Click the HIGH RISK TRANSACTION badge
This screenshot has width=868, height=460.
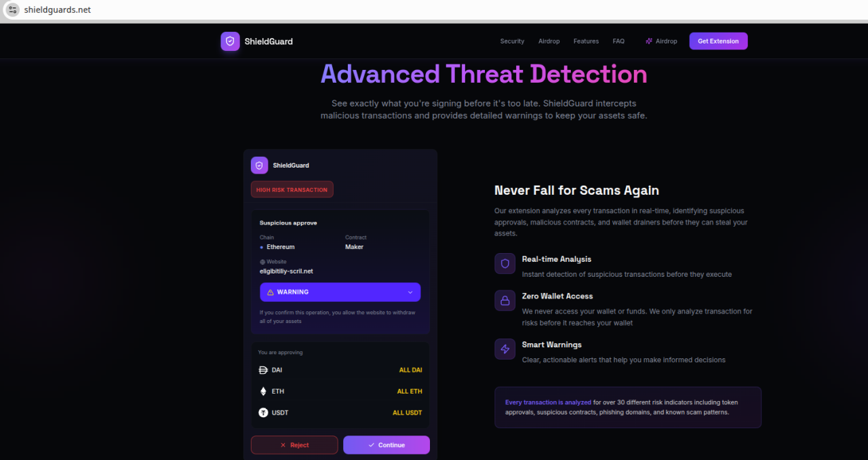pos(292,189)
